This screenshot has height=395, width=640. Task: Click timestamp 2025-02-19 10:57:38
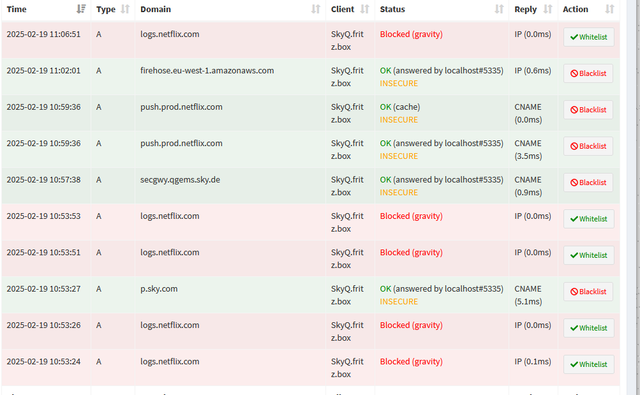click(43, 180)
